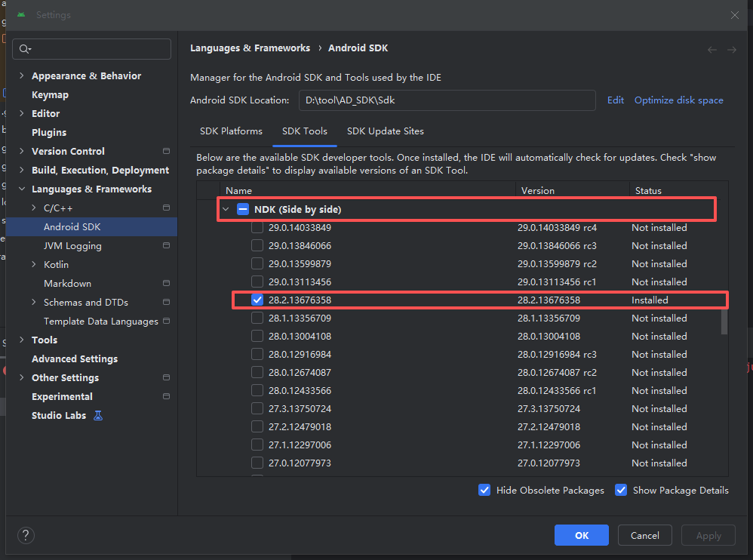Select Android SDK in sidebar
This screenshot has height=560, width=753.
click(x=91, y=226)
